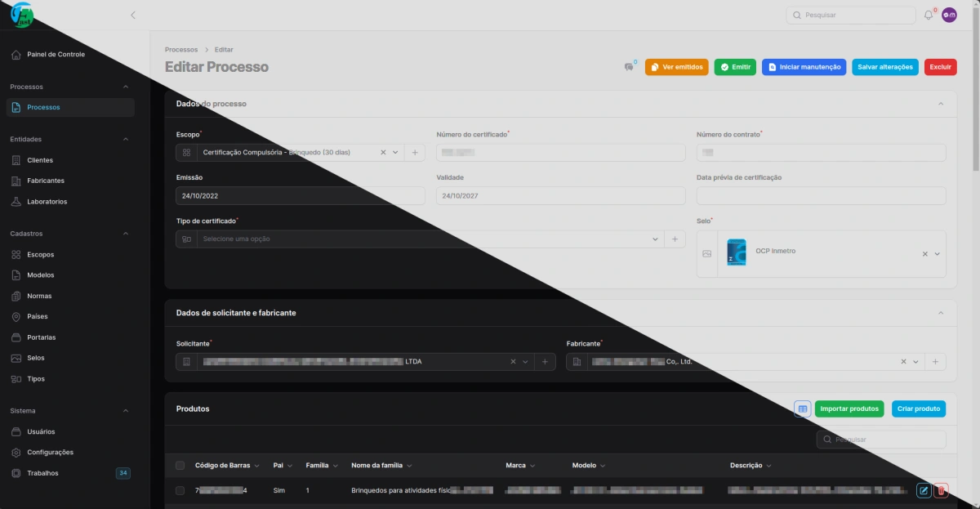Click the Salvar alterações button
Image resolution: width=980 pixels, height=509 pixels.
coord(884,67)
